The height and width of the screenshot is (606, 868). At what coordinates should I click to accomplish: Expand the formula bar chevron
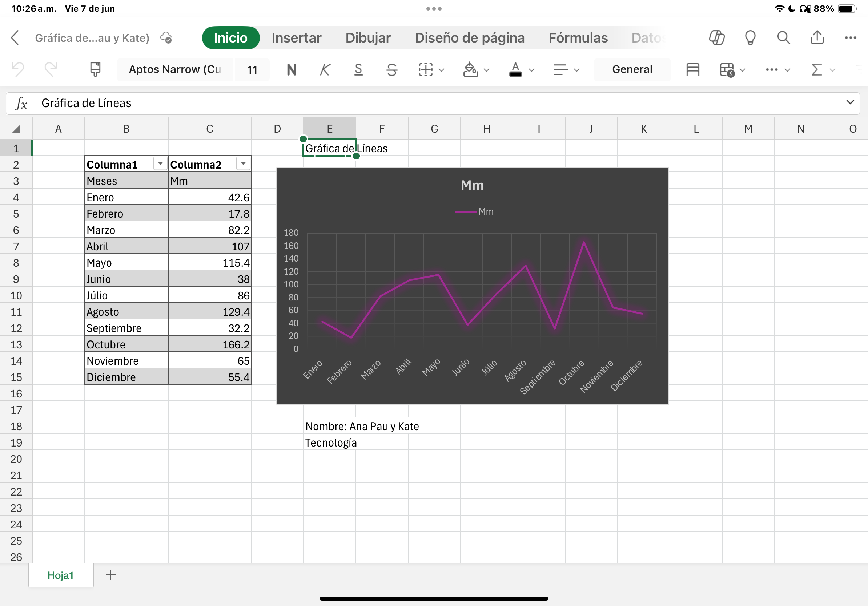[x=850, y=102]
